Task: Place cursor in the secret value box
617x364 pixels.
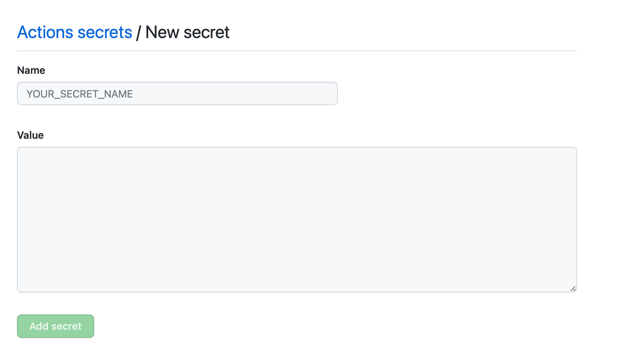Action: [x=296, y=219]
